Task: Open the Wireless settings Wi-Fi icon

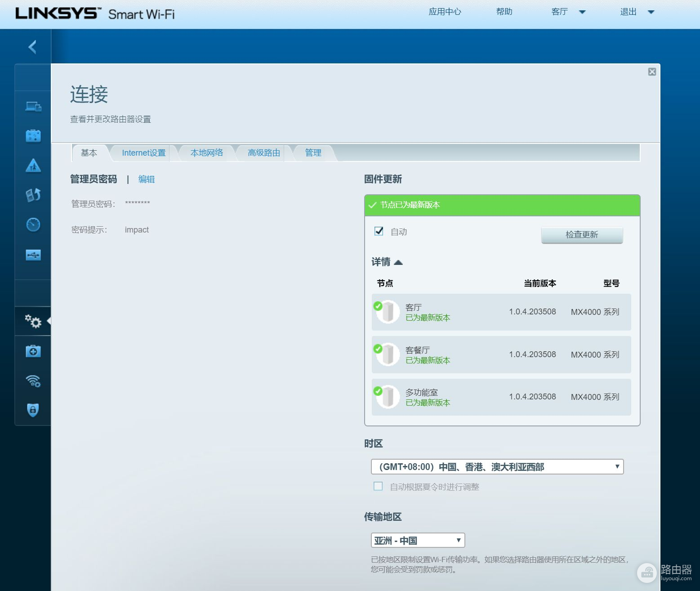Action: [x=33, y=381]
